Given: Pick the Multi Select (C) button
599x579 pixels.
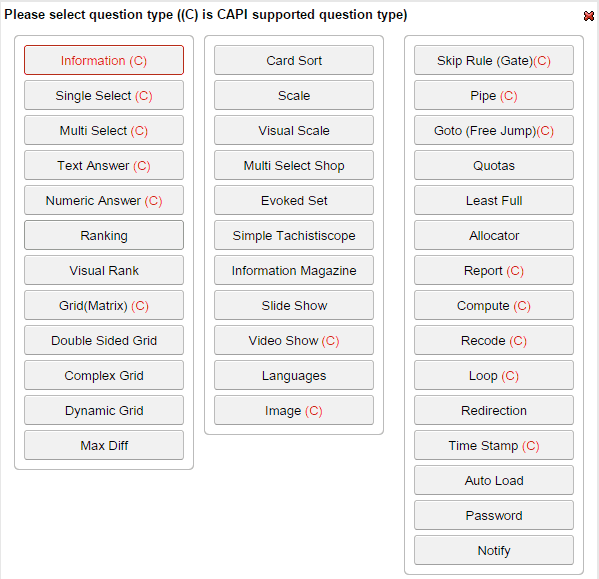Looking at the screenshot, I should tap(104, 130).
